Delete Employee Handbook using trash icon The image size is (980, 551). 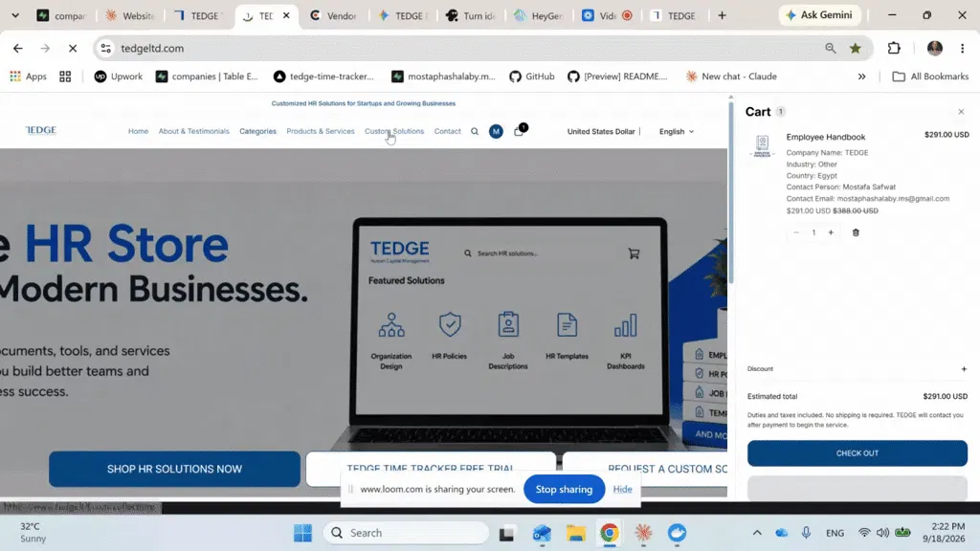[x=856, y=232]
